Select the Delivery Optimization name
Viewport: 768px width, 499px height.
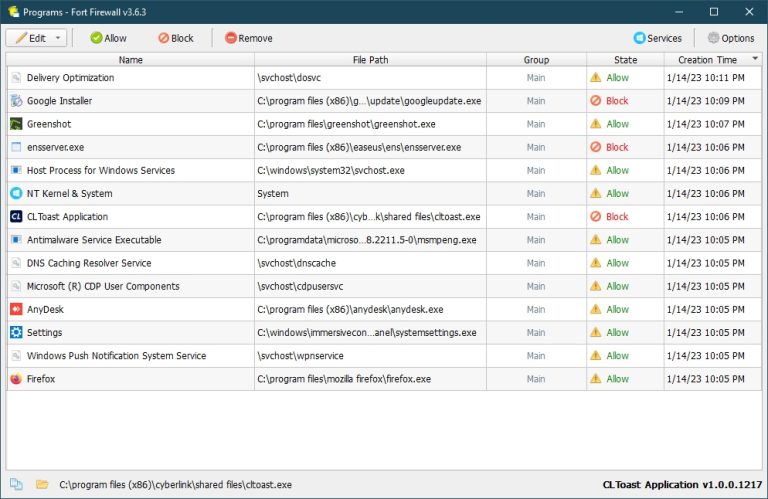(x=71, y=77)
